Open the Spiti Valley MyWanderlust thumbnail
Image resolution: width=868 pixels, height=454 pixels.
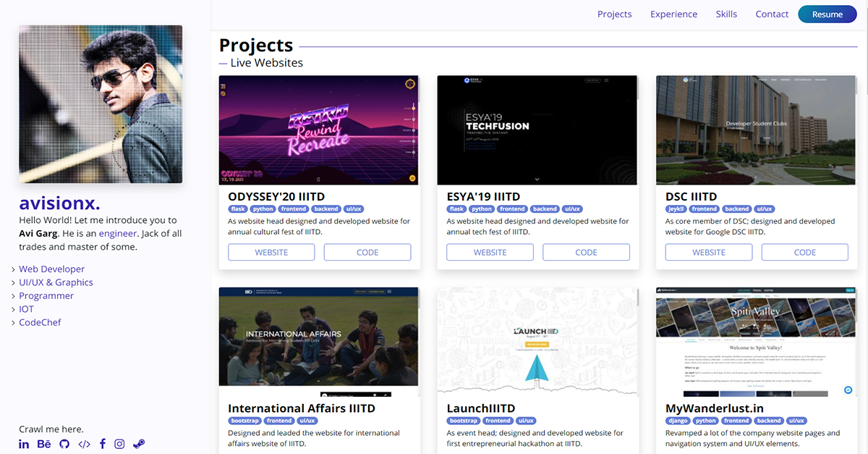coord(757,342)
